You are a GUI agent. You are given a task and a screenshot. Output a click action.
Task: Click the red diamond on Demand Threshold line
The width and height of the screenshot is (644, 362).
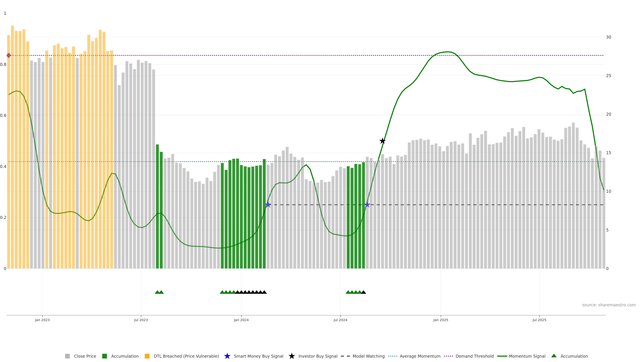tap(9, 55)
